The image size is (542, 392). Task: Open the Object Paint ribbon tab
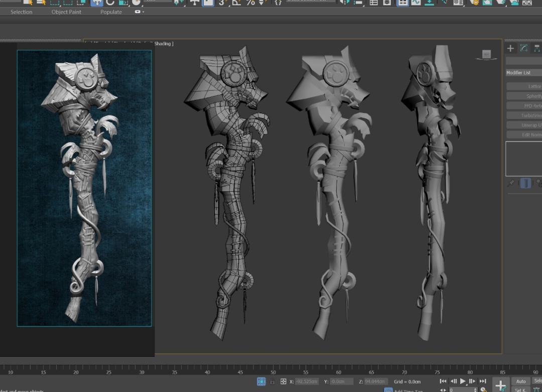pyautogui.click(x=66, y=12)
